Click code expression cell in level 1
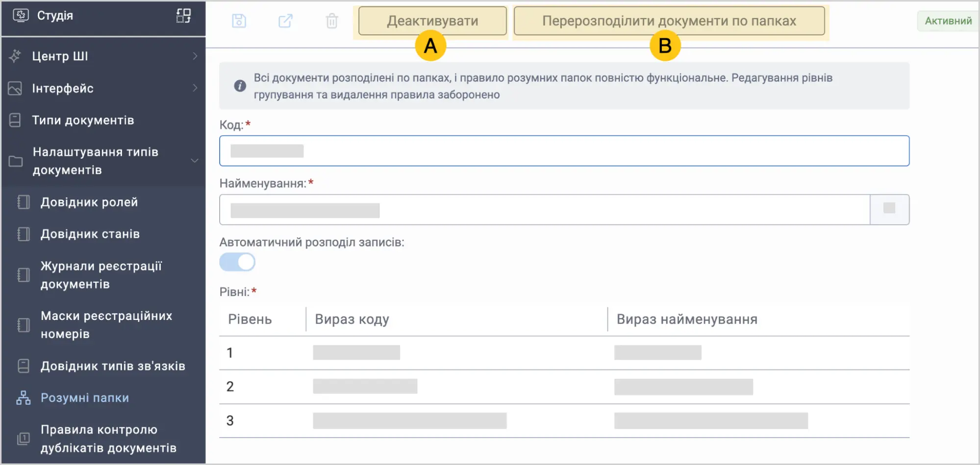This screenshot has height=465, width=980. tap(356, 353)
